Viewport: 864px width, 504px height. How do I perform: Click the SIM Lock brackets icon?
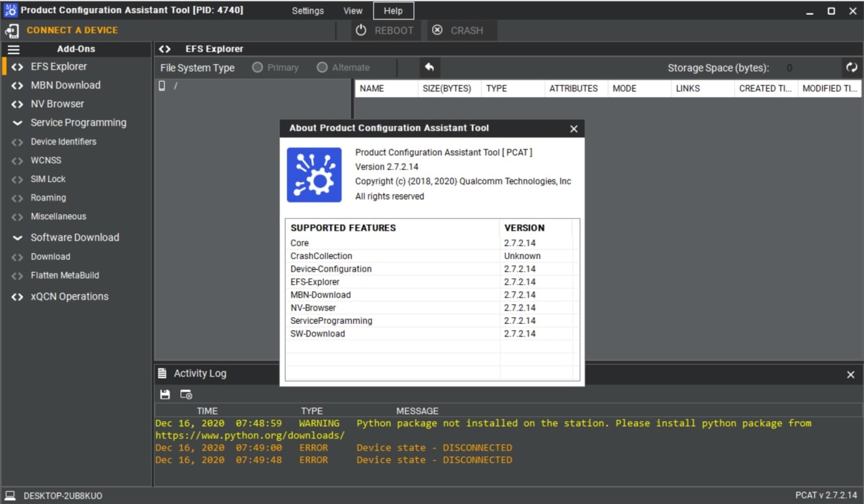pos(17,179)
